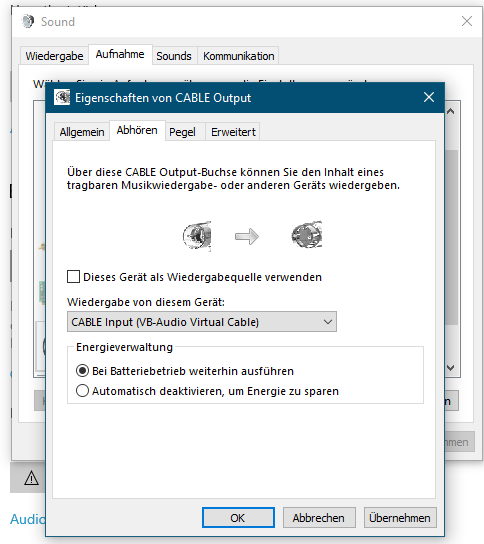Close the Sound window

point(467,21)
